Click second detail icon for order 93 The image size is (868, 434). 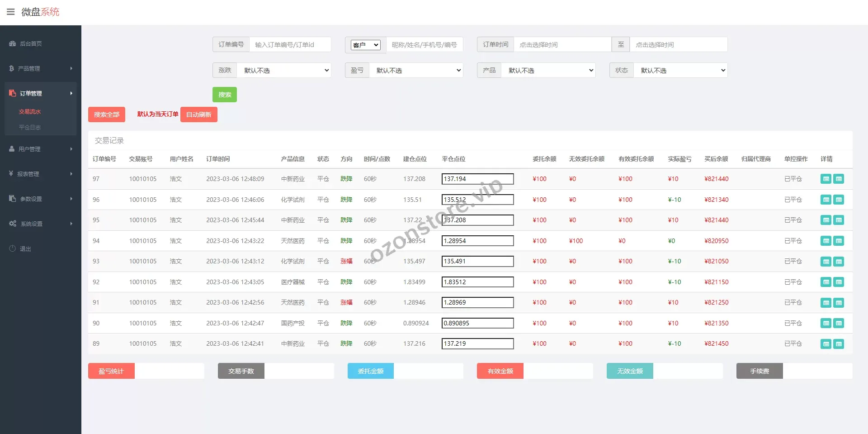pos(839,261)
